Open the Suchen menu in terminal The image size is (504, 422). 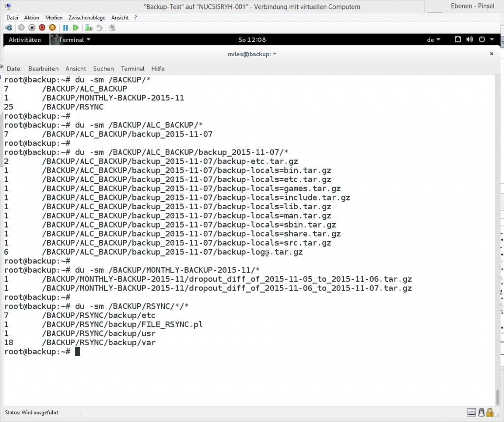point(103,68)
